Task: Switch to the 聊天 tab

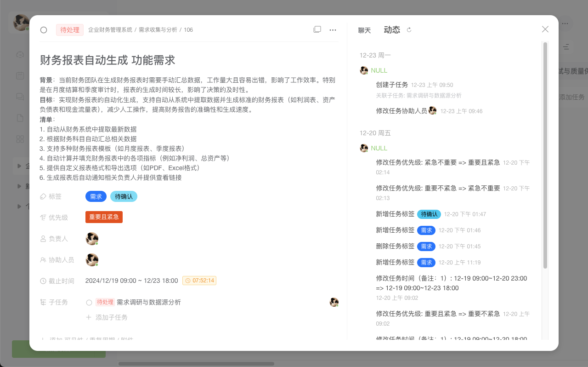Action: pyautogui.click(x=364, y=30)
